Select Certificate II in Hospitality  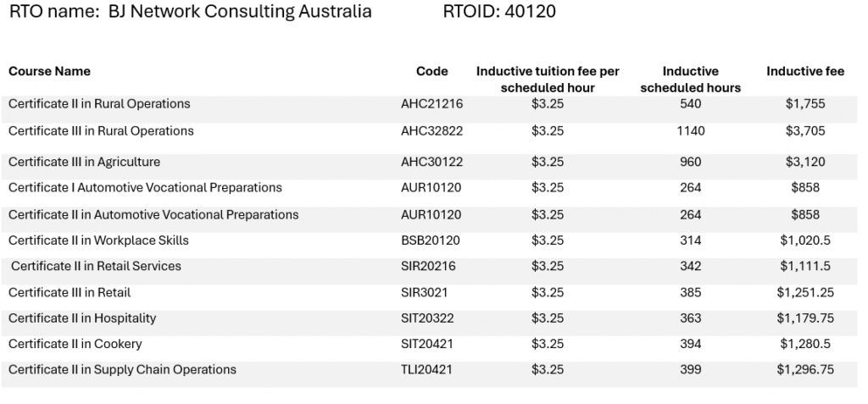[x=82, y=318]
